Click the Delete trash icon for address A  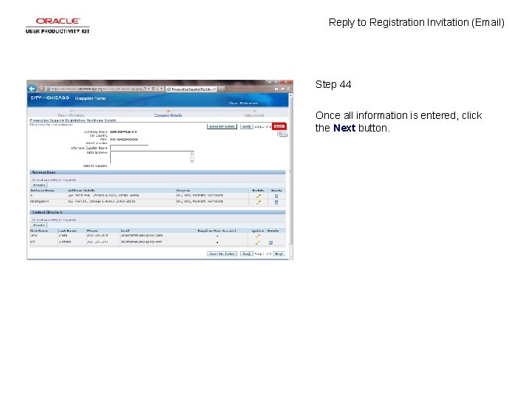coord(276,196)
